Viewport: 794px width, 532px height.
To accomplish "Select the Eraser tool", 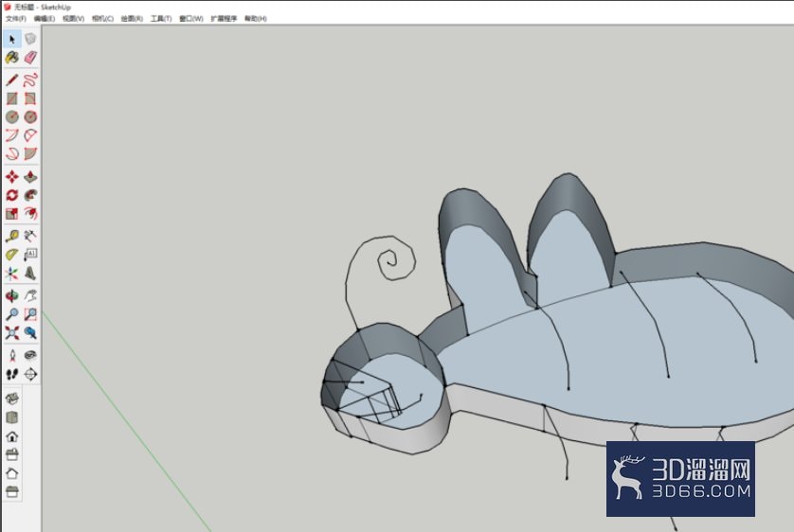I will (x=30, y=58).
